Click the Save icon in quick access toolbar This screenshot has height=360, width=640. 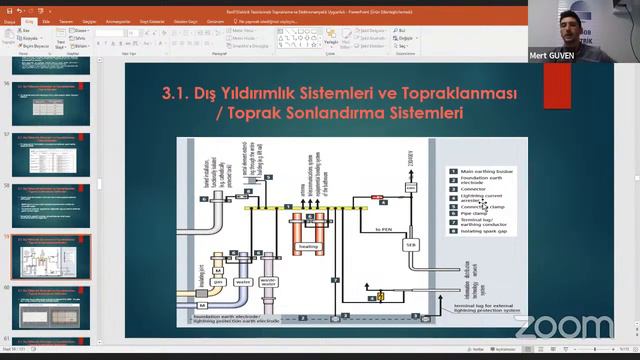pos(9,11)
